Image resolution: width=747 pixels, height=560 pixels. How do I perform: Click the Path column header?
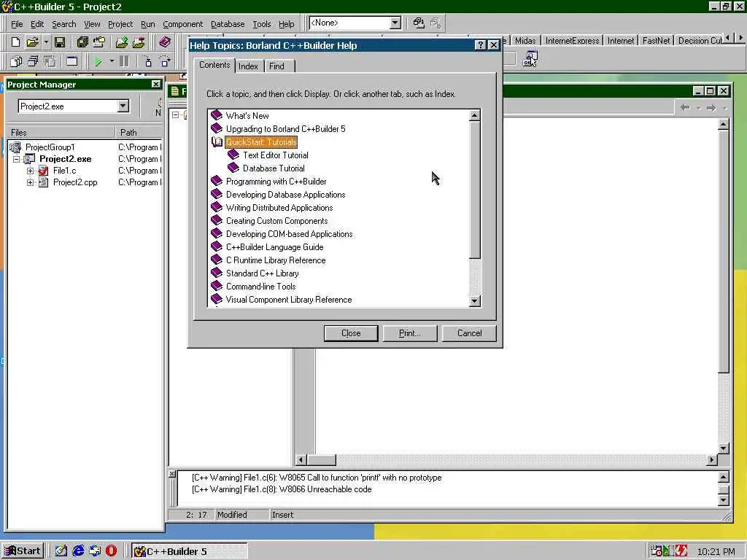click(x=139, y=133)
